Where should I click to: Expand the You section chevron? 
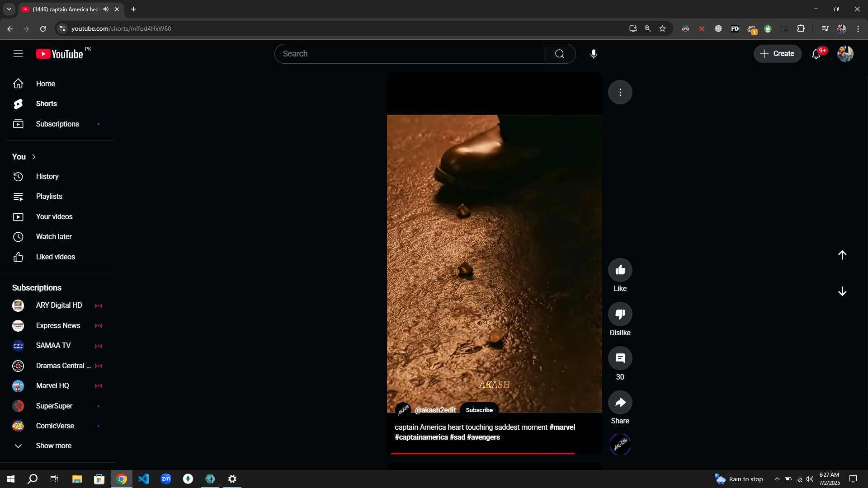pyautogui.click(x=33, y=157)
